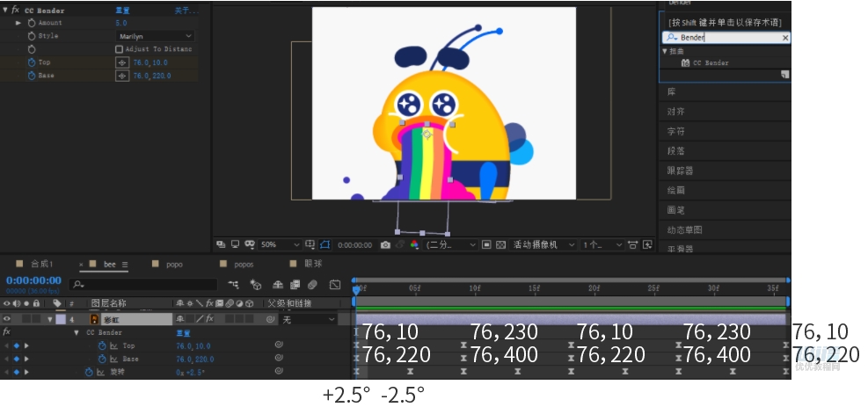Toggle the transparency grid icon

click(x=501, y=244)
